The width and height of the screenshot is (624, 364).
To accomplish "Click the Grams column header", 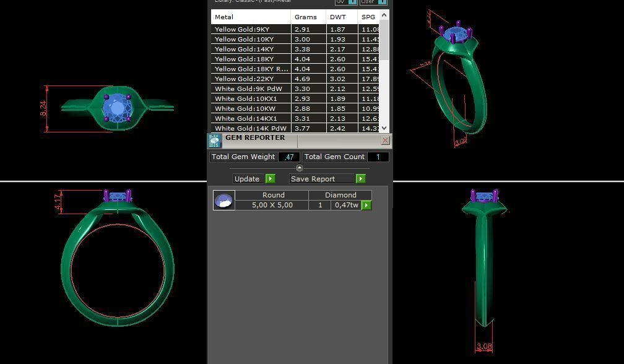I will 308,17.
